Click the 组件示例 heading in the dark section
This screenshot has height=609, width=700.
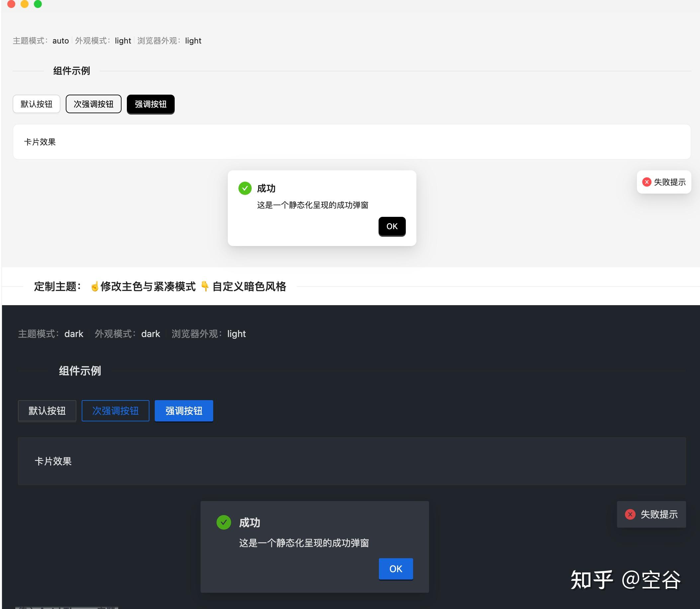pyautogui.click(x=79, y=371)
